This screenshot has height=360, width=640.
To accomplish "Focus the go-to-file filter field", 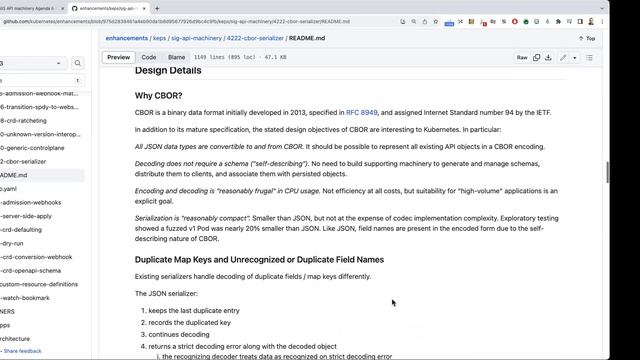I will point(41,80).
